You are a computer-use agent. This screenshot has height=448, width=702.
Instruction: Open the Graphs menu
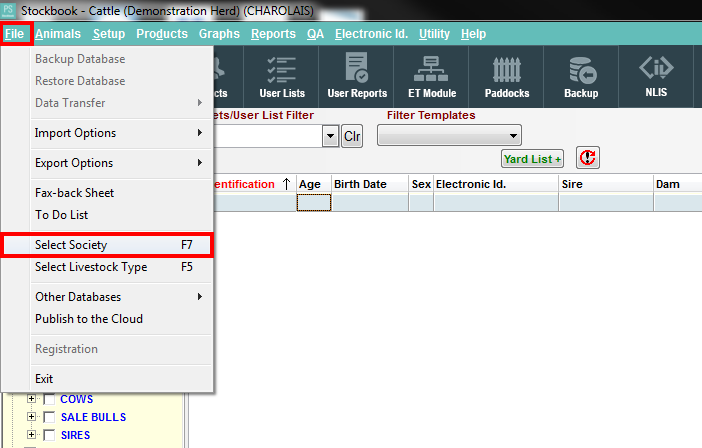click(x=219, y=34)
